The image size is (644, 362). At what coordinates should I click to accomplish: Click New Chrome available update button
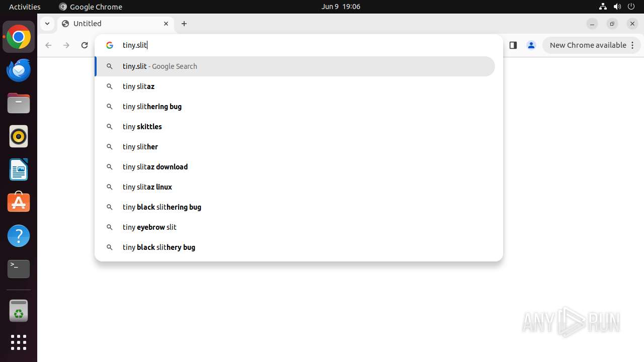(x=591, y=45)
